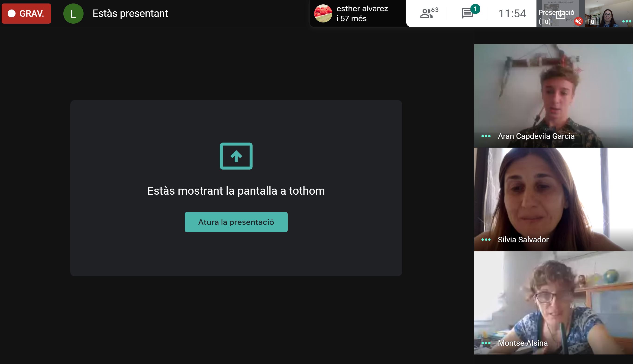Click the 11:54 clock display
Image resolution: width=633 pixels, height=364 pixels.
coord(512,13)
